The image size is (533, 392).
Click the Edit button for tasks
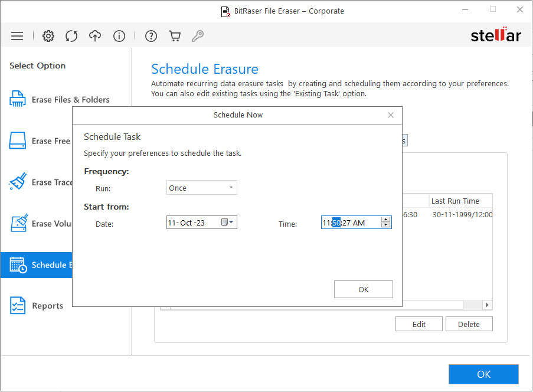pos(419,324)
